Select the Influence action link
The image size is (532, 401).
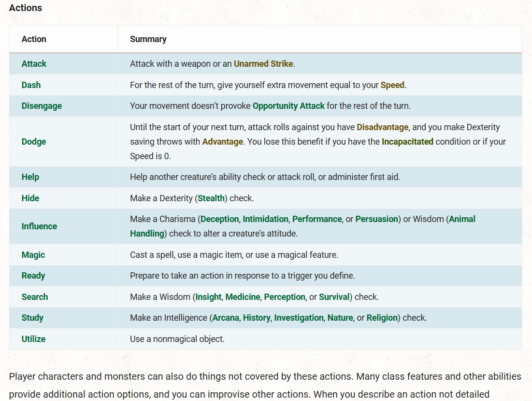(x=39, y=226)
